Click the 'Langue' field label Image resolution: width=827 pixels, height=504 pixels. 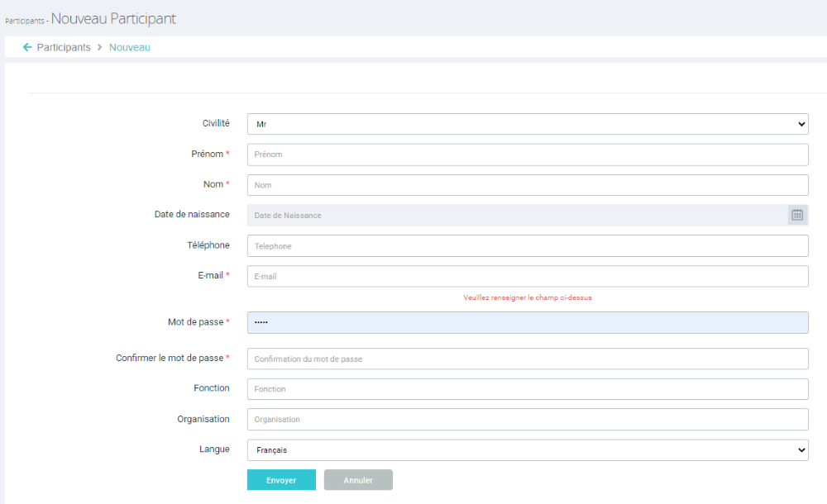click(x=214, y=449)
